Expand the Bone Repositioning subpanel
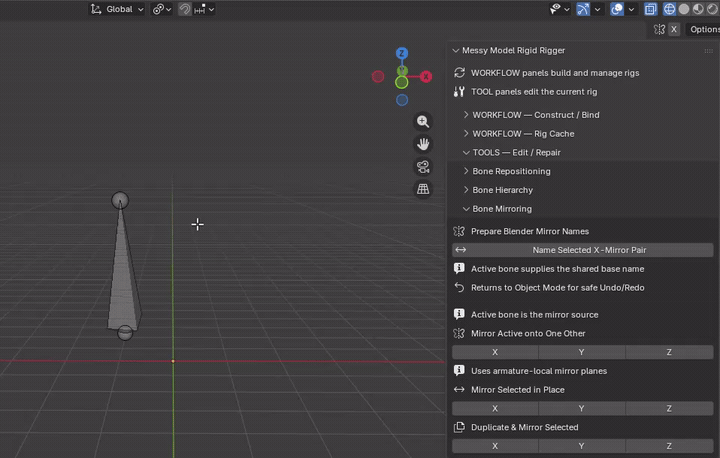This screenshot has height=458, width=720. click(x=466, y=171)
